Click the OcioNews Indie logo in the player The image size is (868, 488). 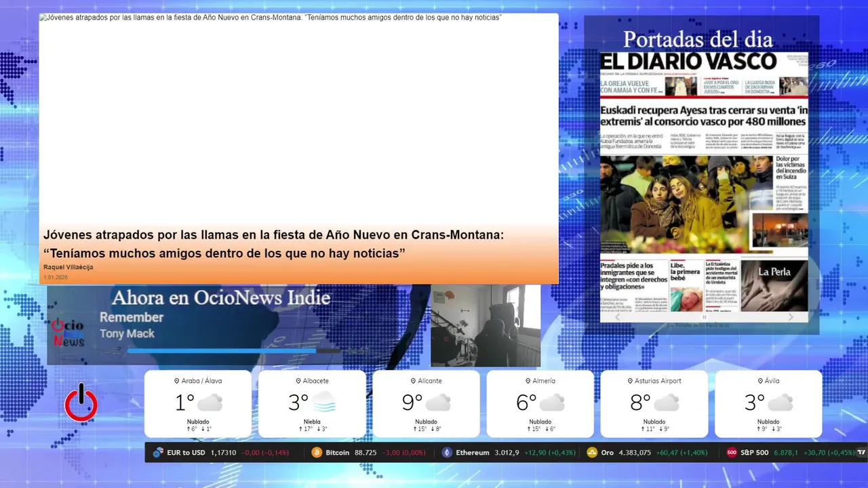click(68, 333)
